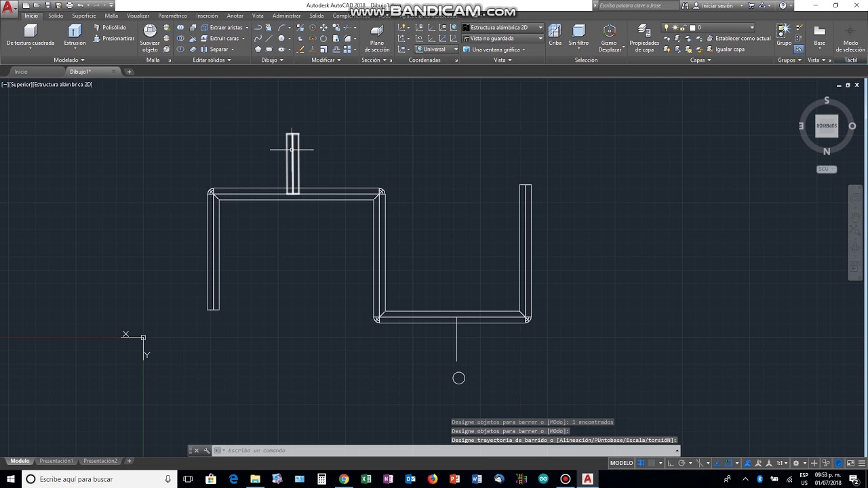Toggle ortho mode in status bar
This screenshot has height=488, width=868.
pos(670,463)
